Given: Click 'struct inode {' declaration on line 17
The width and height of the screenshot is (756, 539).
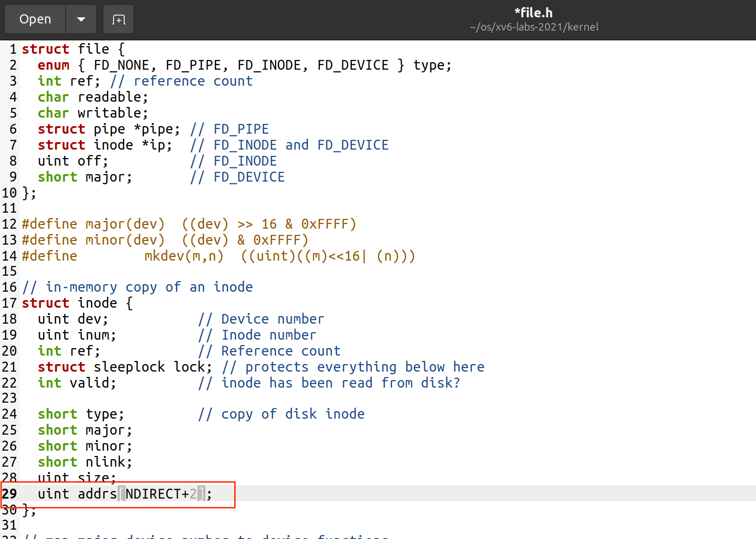Looking at the screenshot, I should tap(77, 303).
